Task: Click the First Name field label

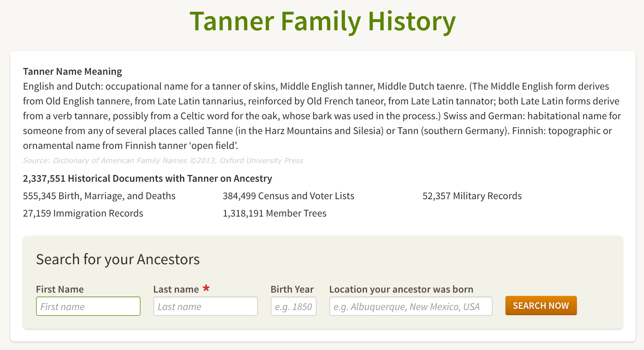Action: (x=60, y=289)
